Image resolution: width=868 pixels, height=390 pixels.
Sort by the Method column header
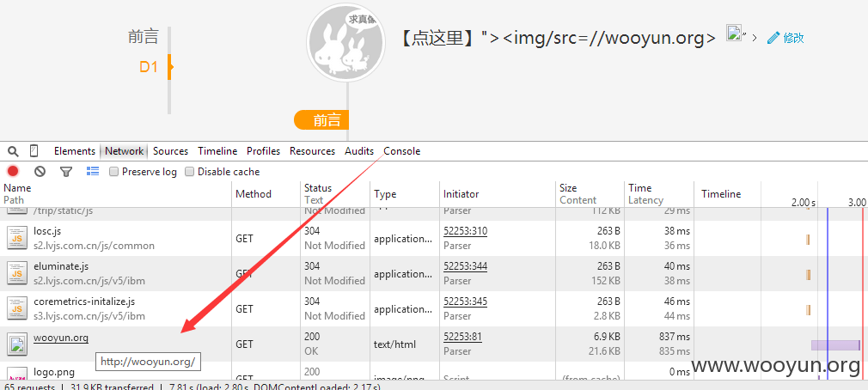pos(266,193)
